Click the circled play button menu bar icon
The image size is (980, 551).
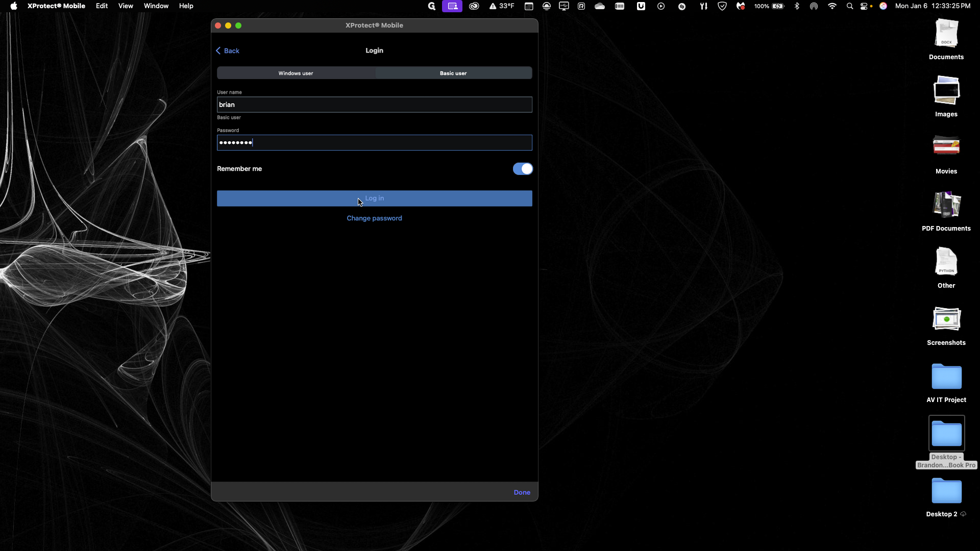click(x=661, y=6)
